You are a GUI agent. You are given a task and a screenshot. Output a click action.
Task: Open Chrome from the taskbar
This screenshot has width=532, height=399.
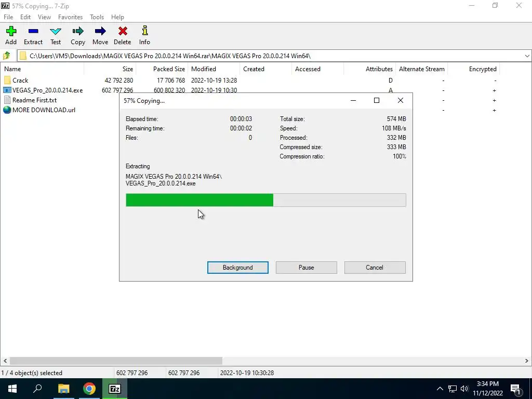point(89,389)
